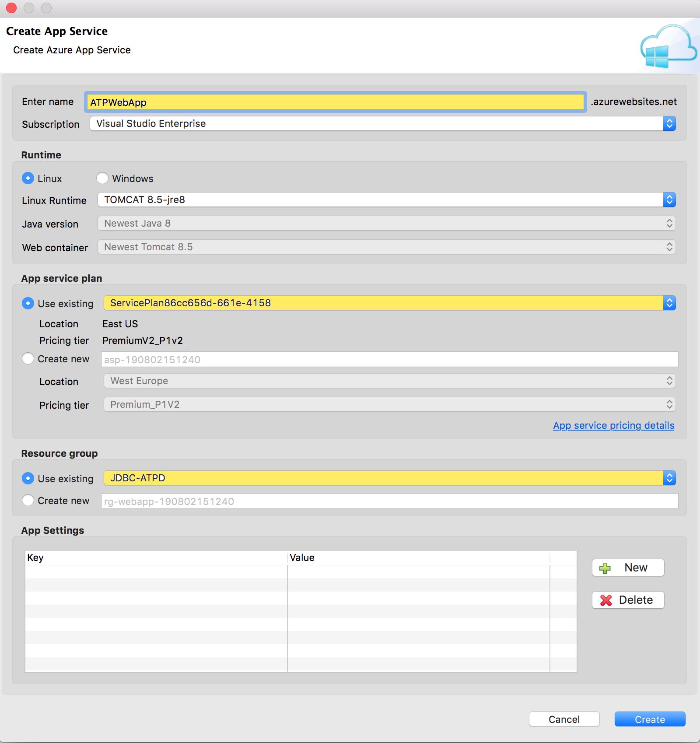The height and width of the screenshot is (743, 700).
Task: Click the Key column header
Action: tap(156, 557)
